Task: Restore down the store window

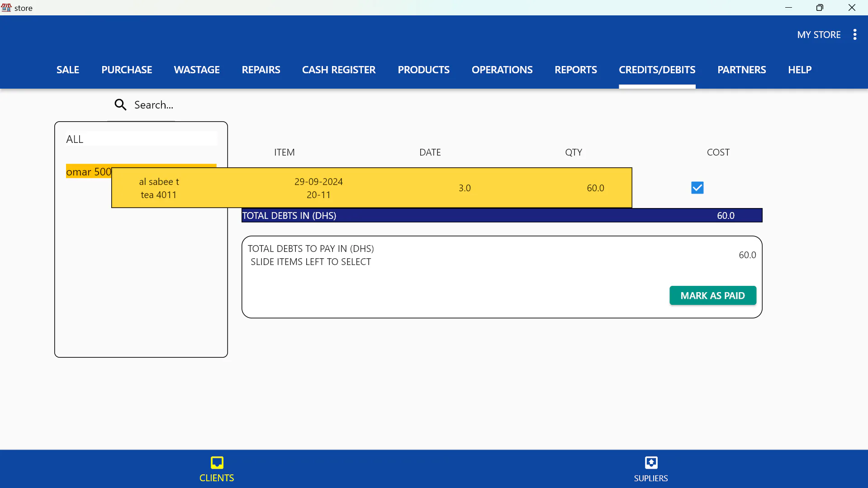Action: [820, 8]
